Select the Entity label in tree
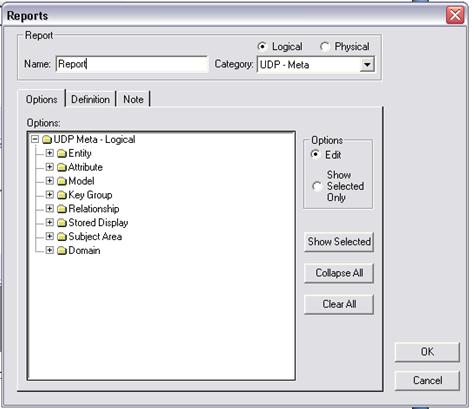474x409 pixels. [80, 153]
